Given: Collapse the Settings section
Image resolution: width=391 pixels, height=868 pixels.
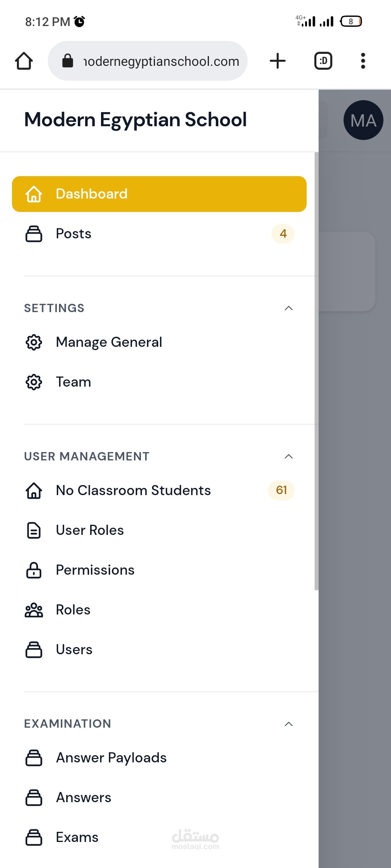Looking at the screenshot, I should click(289, 308).
